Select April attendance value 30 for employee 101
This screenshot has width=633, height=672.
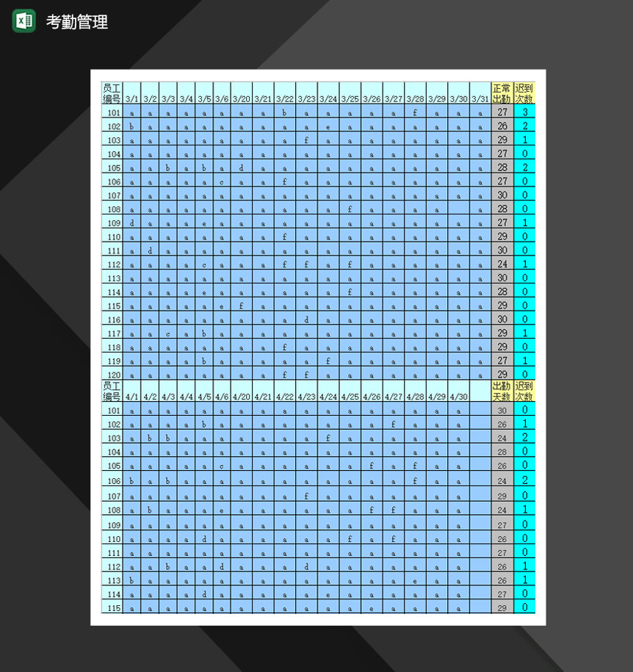coord(502,411)
